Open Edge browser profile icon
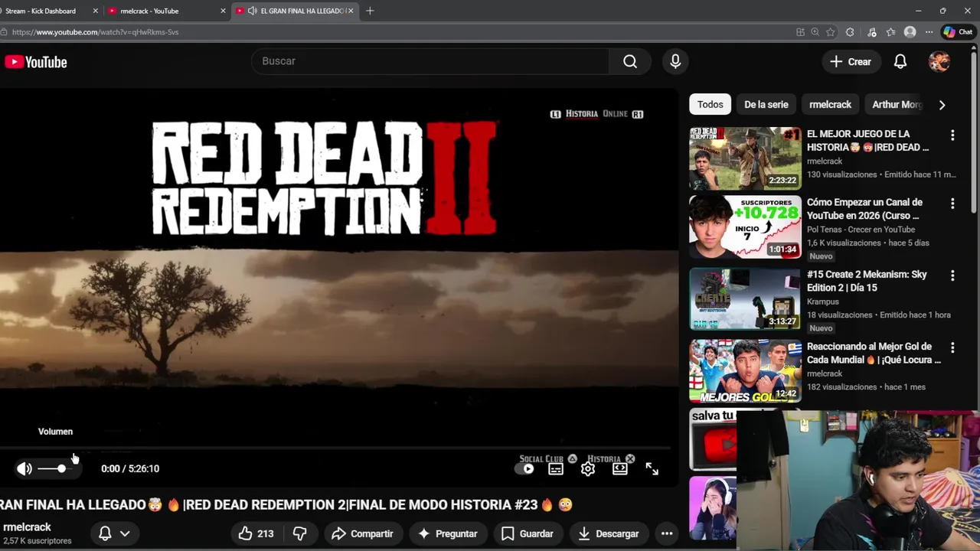980x551 pixels. point(910,32)
